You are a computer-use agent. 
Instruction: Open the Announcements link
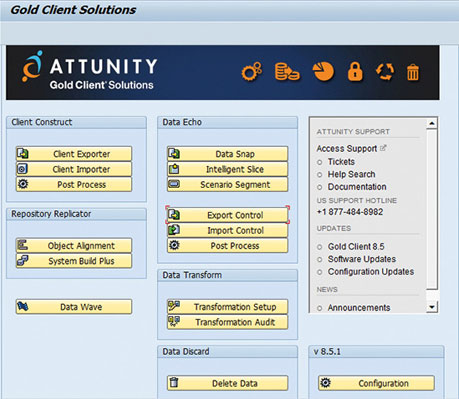point(359,307)
